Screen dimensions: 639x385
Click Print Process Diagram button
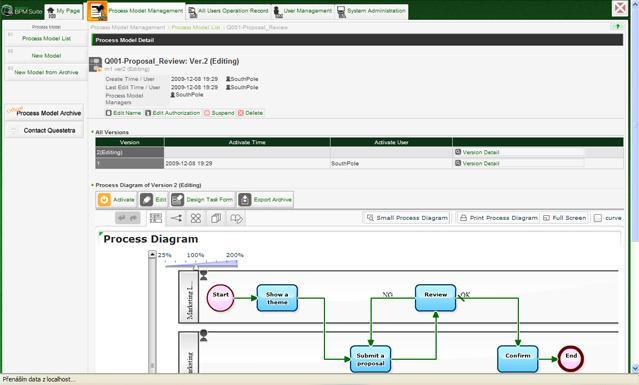[x=498, y=218]
